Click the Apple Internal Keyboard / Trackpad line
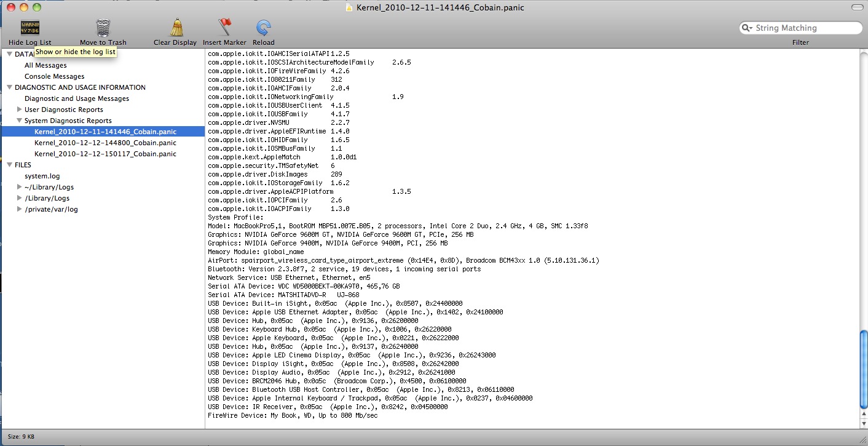The width and height of the screenshot is (868, 446). (370, 398)
